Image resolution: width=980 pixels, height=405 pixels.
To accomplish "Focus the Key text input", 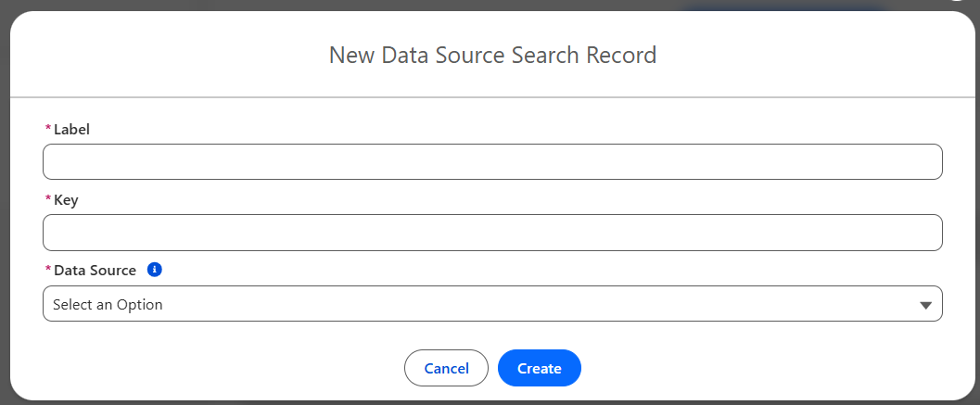I will pyautogui.click(x=492, y=233).
